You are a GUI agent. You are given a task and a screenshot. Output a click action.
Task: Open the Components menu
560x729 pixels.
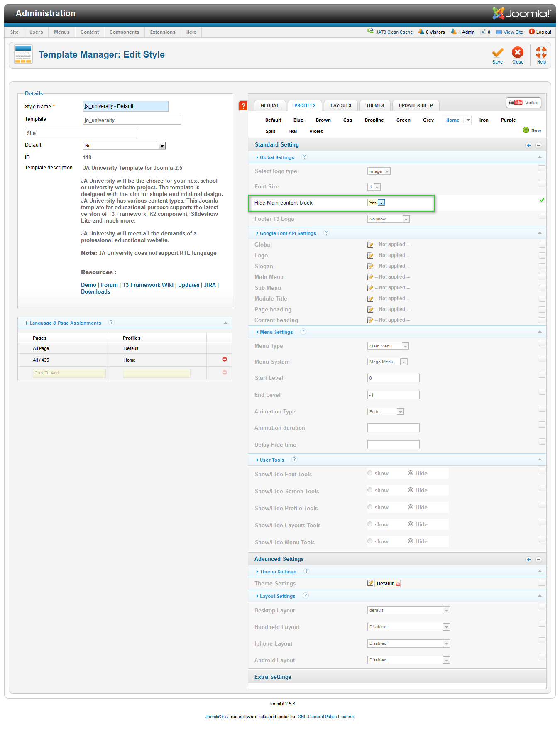tap(124, 32)
